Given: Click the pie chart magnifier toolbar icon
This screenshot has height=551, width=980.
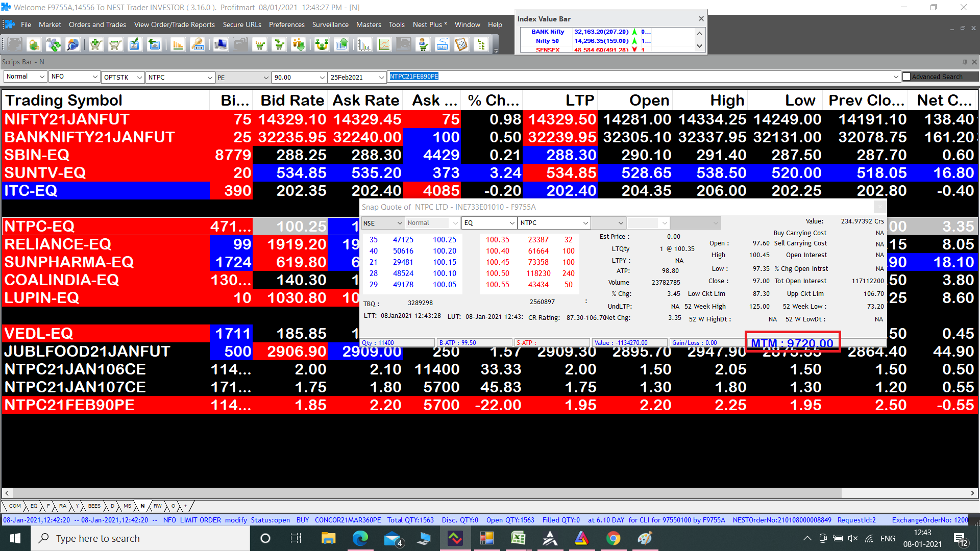Looking at the screenshot, I should coord(73,45).
